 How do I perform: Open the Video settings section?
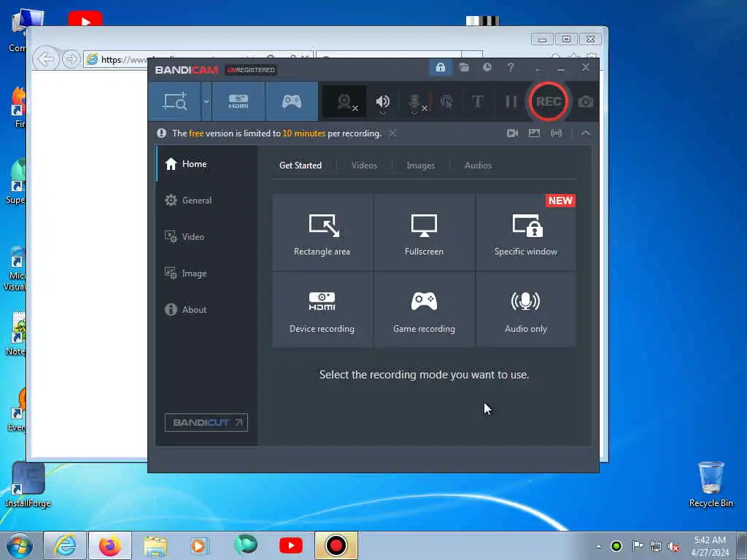click(x=206, y=237)
